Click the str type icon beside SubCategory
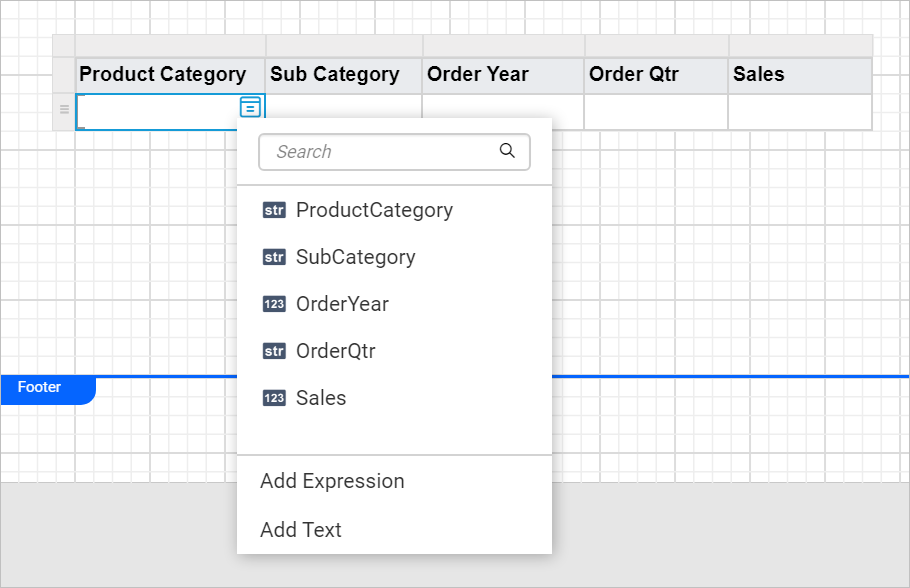 (x=274, y=257)
